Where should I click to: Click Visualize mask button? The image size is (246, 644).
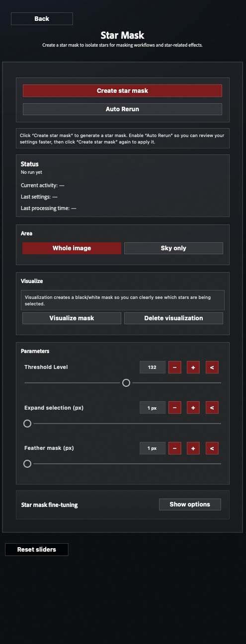[x=72, y=318]
